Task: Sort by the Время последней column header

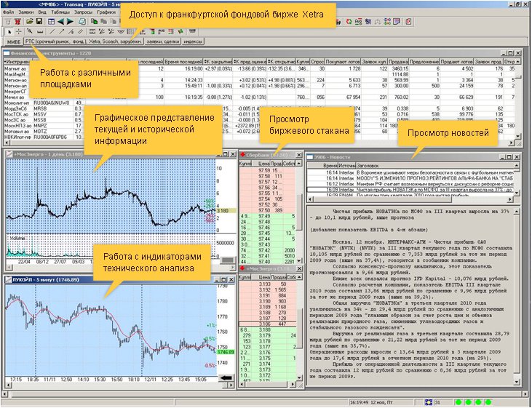Action: pos(183,62)
